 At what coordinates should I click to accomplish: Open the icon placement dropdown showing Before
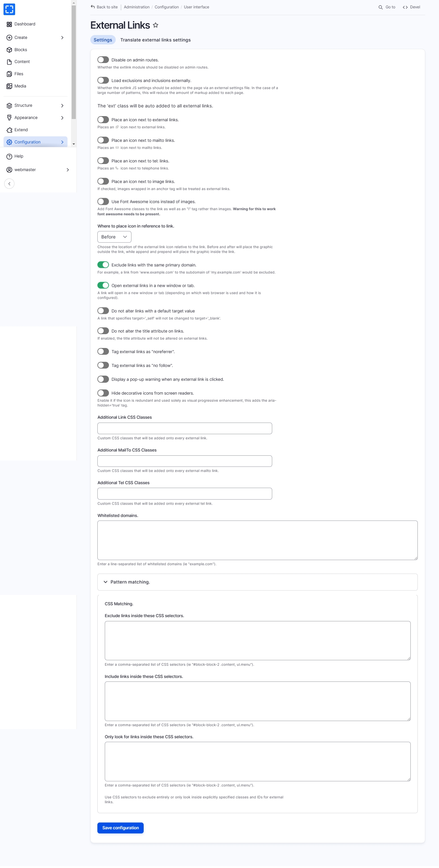[x=114, y=237]
